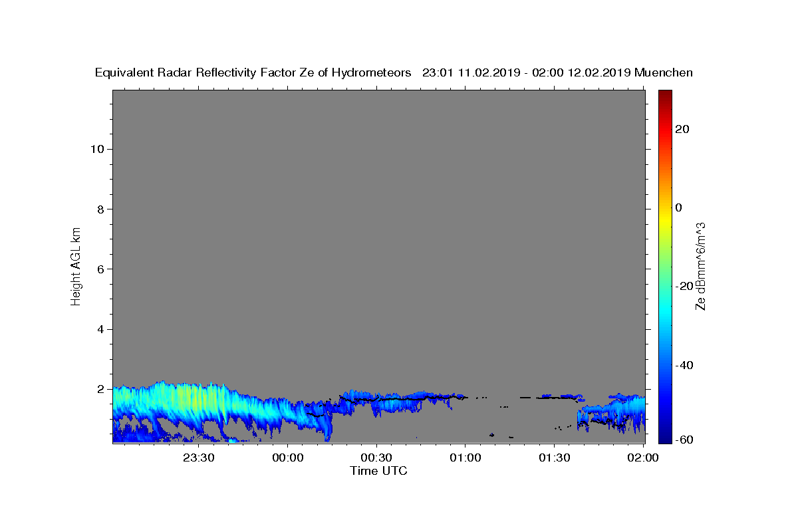Click the dark red top of colorbar
Screen dimensions: 798x532
pyautogui.click(x=665, y=96)
